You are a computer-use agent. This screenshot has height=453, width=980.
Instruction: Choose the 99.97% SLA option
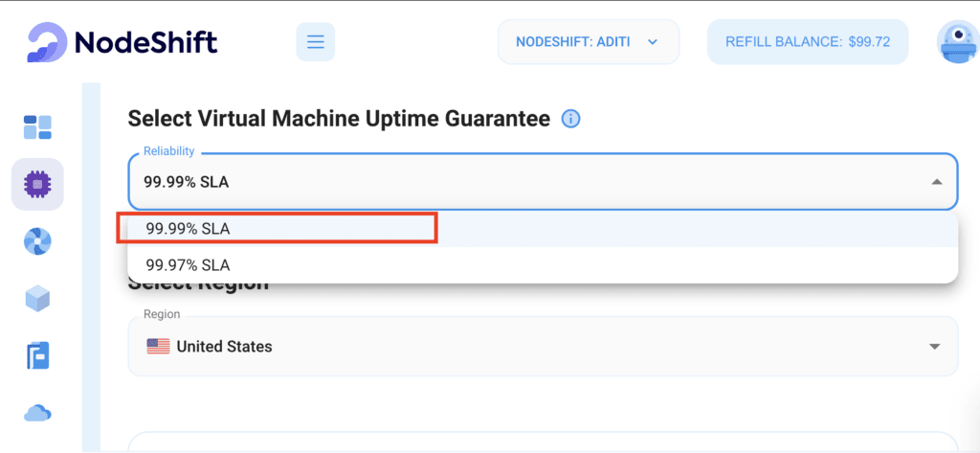(543, 265)
